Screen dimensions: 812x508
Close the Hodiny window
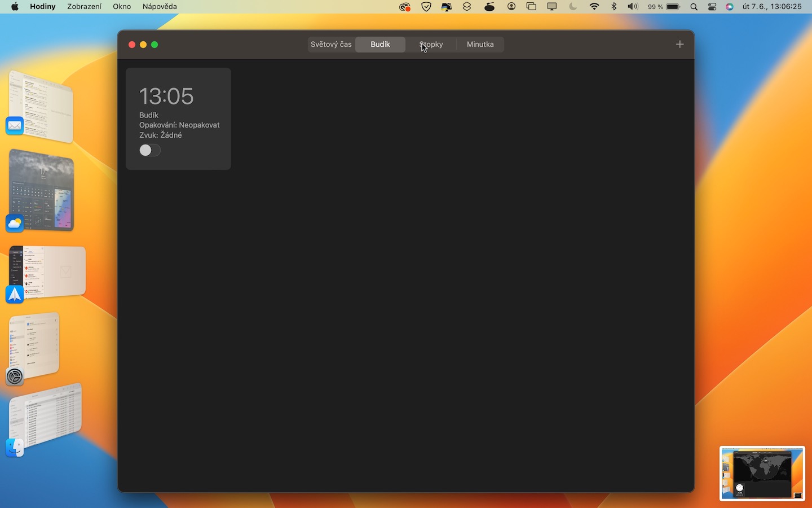pyautogui.click(x=132, y=45)
